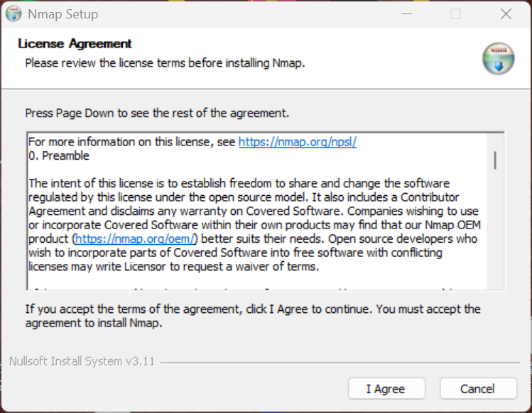Cancel the Nmap installation

(x=478, y=389)
